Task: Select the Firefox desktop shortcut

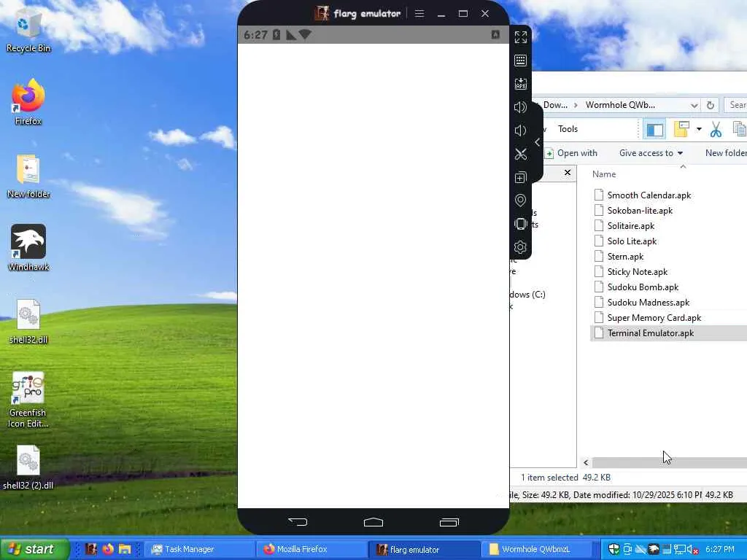Action: click(28, 102)
